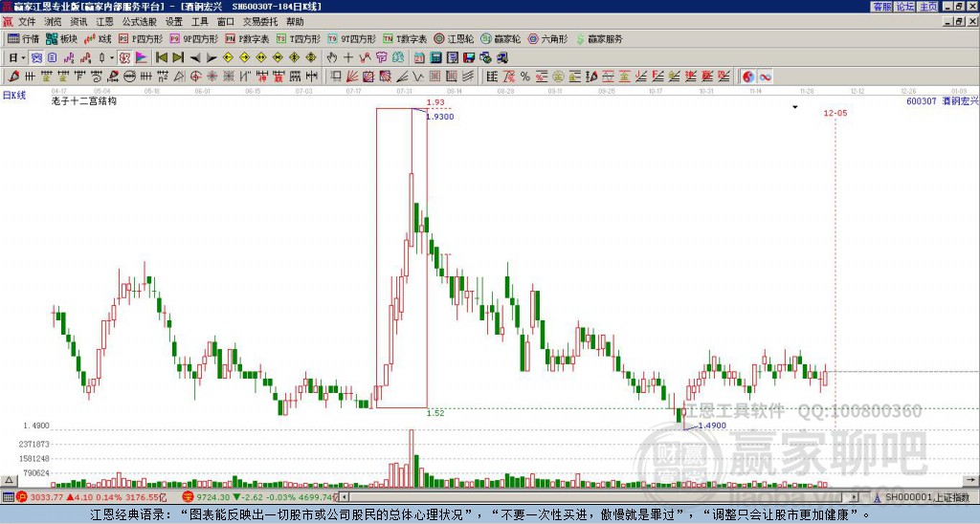Open the 帮助 menu
This screenshot has width=980, height=524.
(295, 22)
